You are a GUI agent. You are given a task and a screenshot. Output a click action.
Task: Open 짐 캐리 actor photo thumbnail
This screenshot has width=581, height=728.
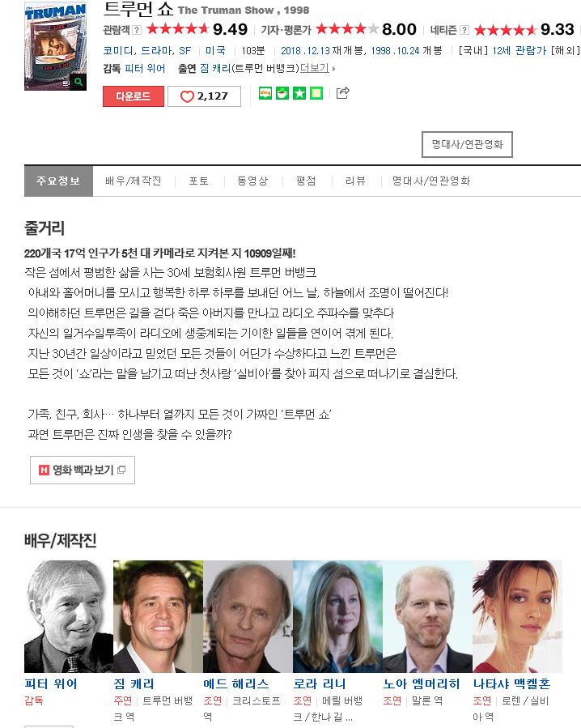(x=158, y=616)
